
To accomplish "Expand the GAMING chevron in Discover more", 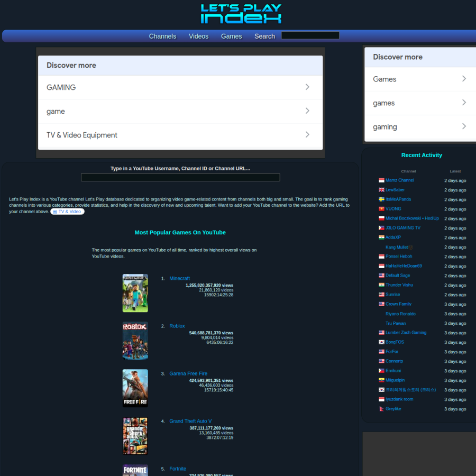I will point(307,87).
